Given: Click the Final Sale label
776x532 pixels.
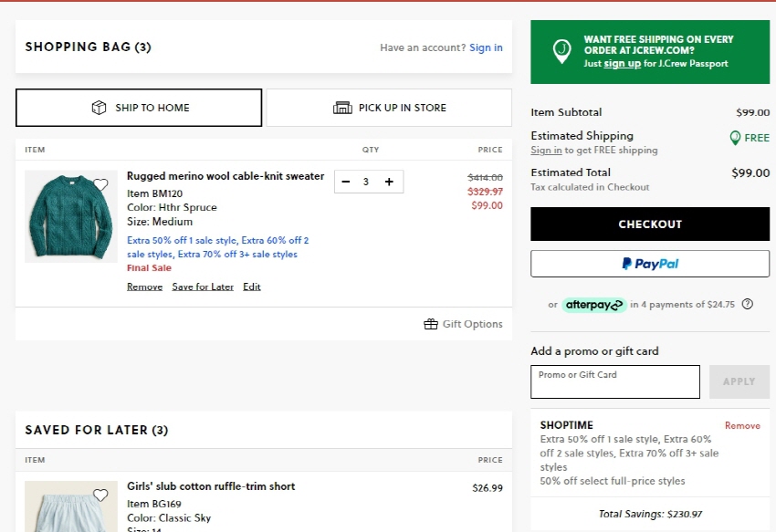Looking at the screenshot, I should tap(149, 267).
